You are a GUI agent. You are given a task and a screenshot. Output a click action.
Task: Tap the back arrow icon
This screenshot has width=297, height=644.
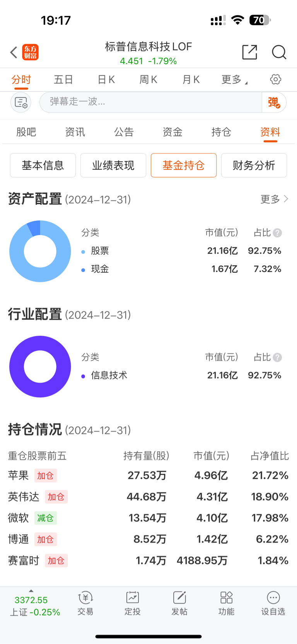pos(14,52)
